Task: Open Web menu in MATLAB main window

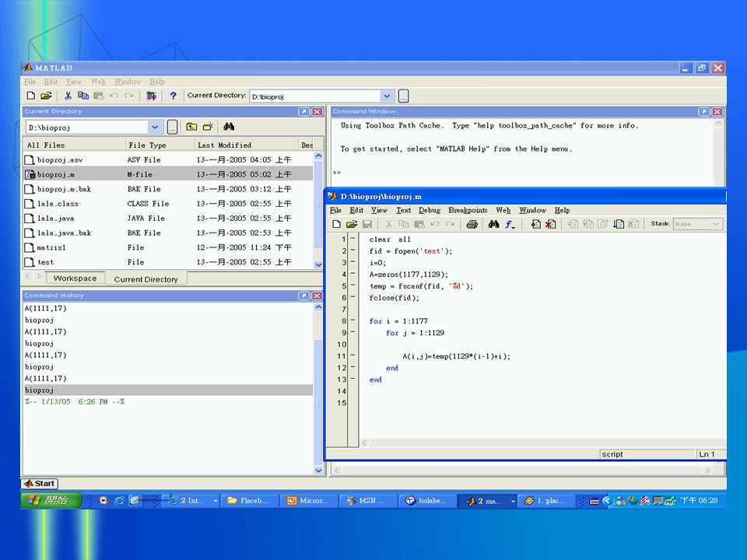Action: point(98,82)
